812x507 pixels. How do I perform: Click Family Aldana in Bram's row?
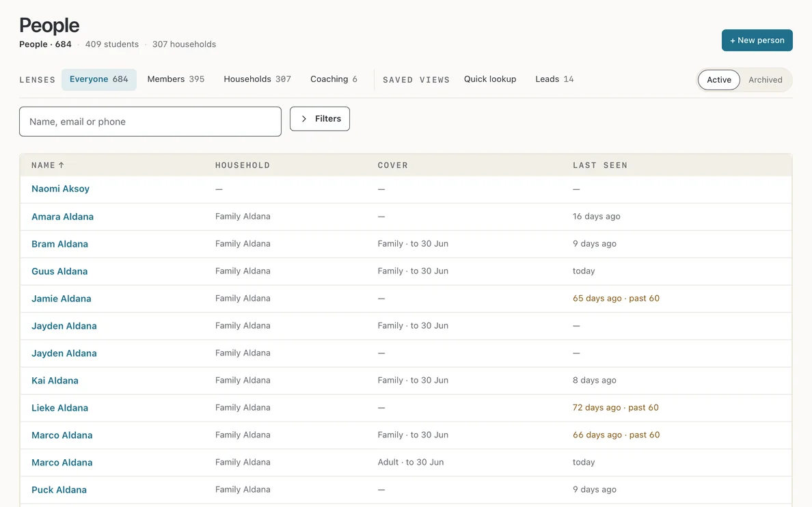(243, 243)
